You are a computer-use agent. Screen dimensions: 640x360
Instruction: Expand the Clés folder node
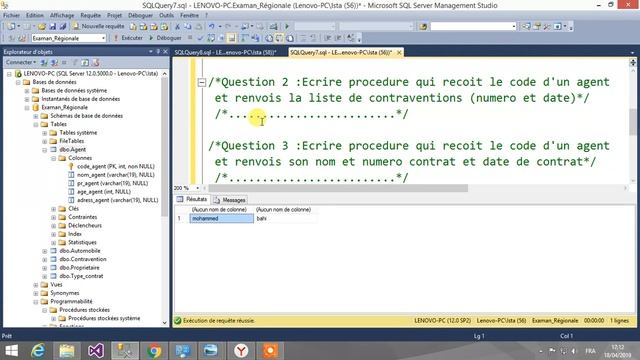(53, 209)
